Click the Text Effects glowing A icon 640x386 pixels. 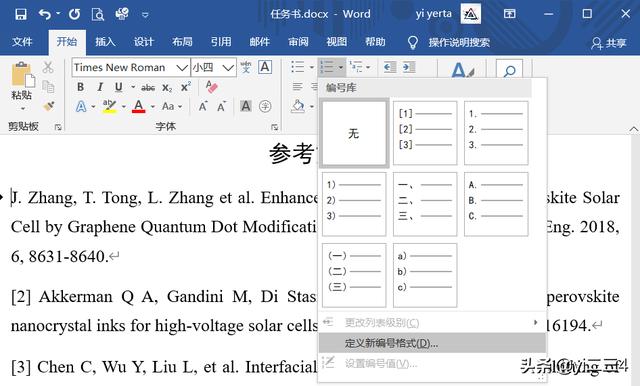(81, 106)
